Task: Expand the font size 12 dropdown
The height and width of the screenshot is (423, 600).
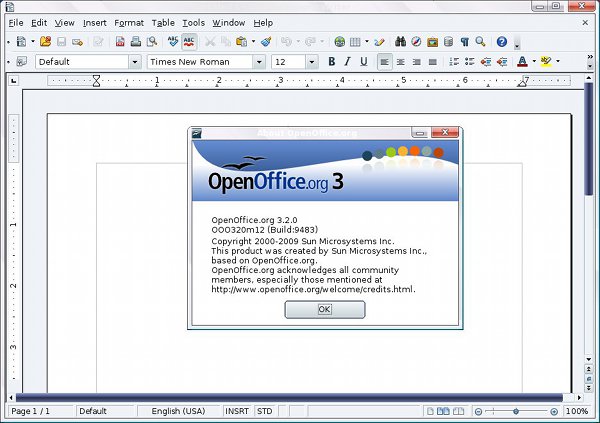Action: pos(312,62)
